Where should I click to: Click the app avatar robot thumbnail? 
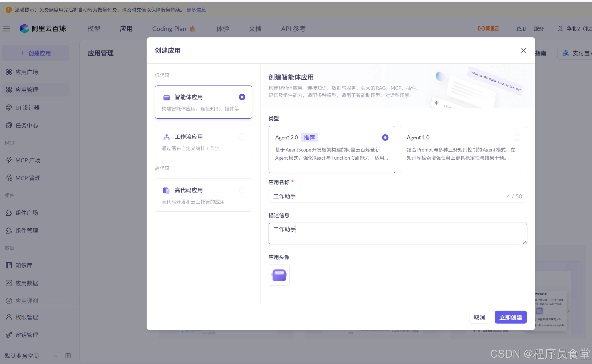pos(279,275)
